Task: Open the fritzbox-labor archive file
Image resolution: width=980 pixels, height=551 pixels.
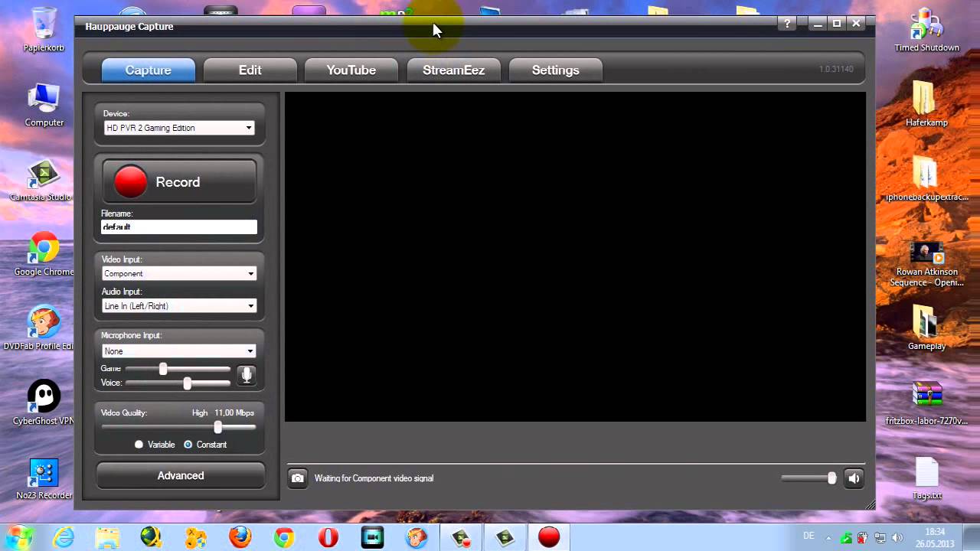Action: coord(926,403)
